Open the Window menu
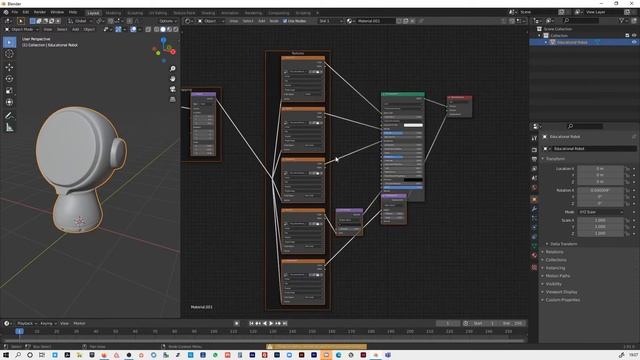Screen dimensions: 640x360 click(x=57, y=12)
